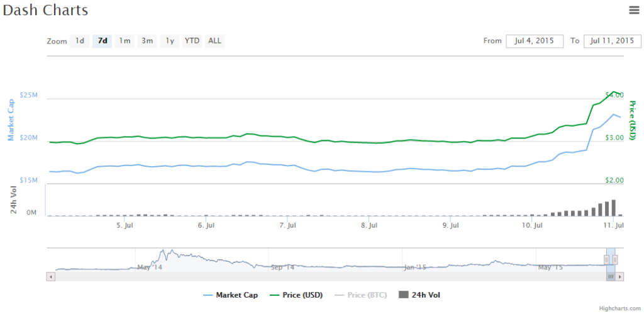Click the $2.00 price axis label
This screenshot has width=644, height=314.
click(614, 181)
